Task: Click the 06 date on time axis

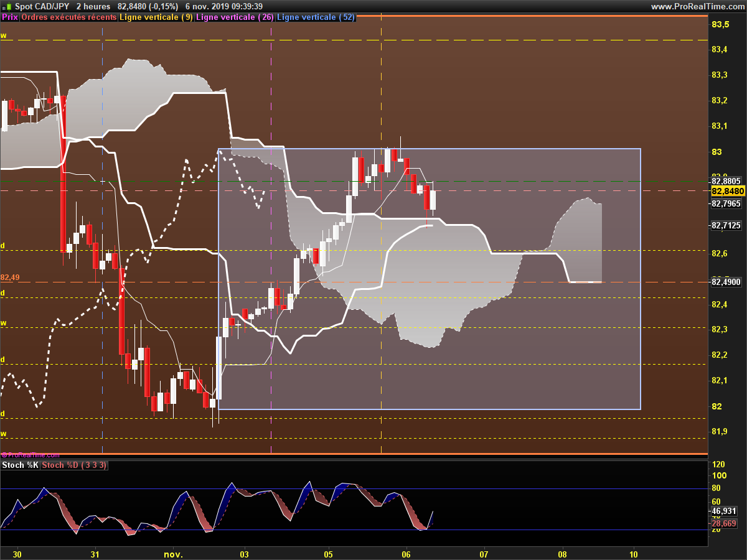Action: click(406, 554)
